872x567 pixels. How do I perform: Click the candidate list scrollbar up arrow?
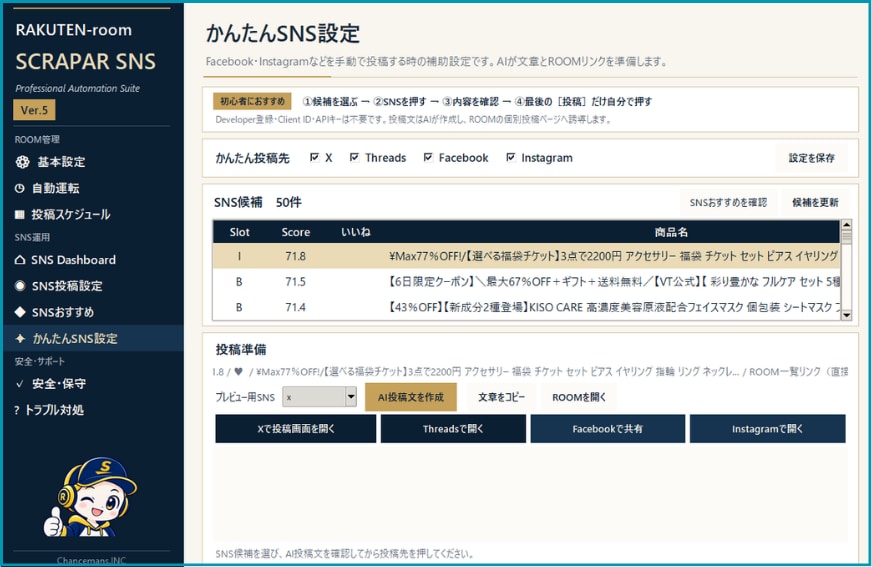[846, 225]
